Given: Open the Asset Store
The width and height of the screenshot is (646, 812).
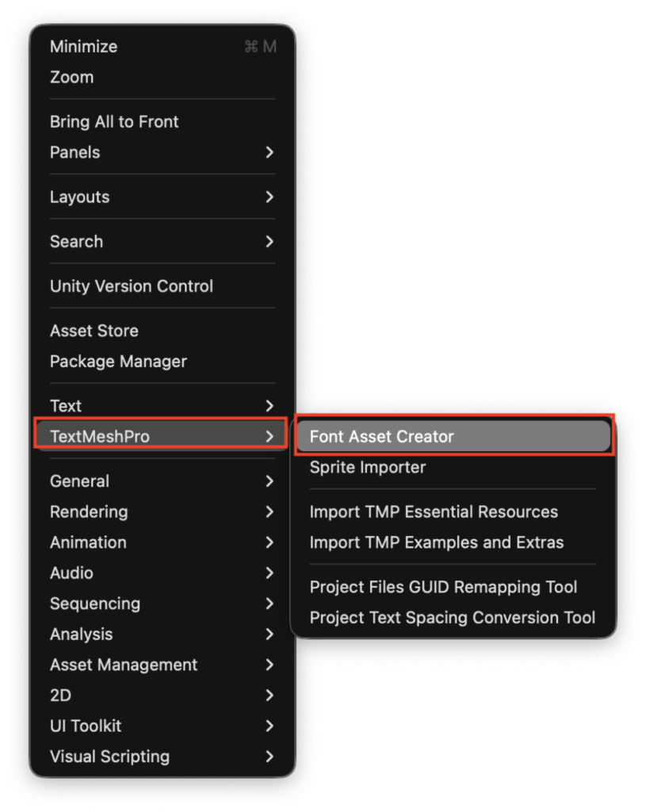Looking at the screenshot, I should click(94, 331).
